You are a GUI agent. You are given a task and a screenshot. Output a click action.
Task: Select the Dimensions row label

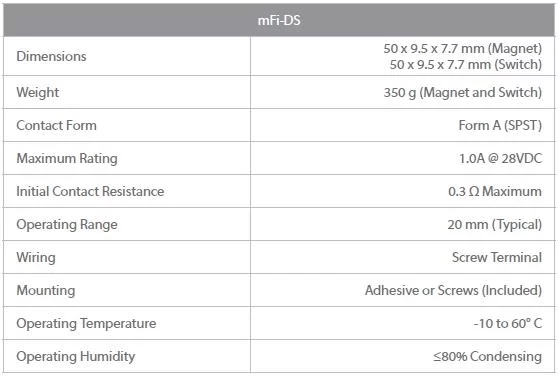[51, 56]
